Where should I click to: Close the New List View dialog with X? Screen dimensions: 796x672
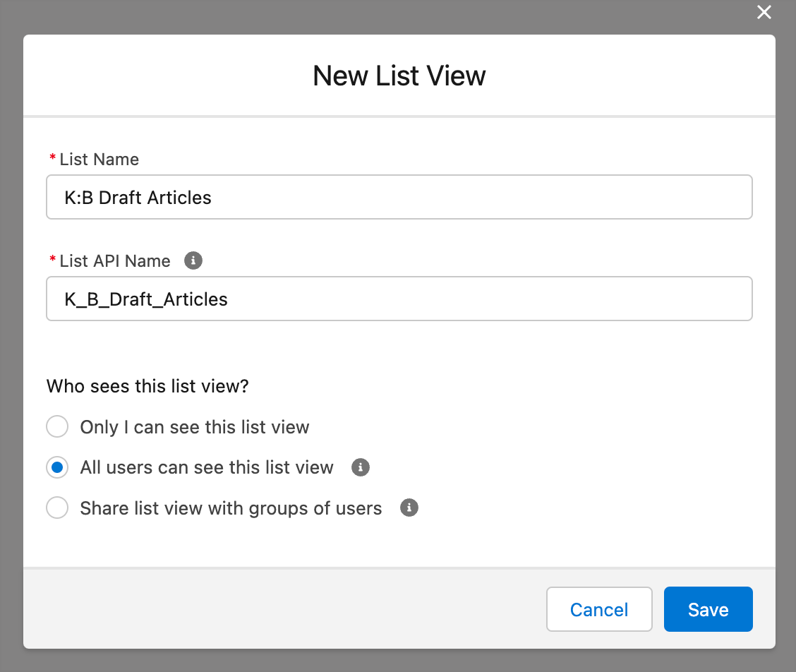[764, 12]
